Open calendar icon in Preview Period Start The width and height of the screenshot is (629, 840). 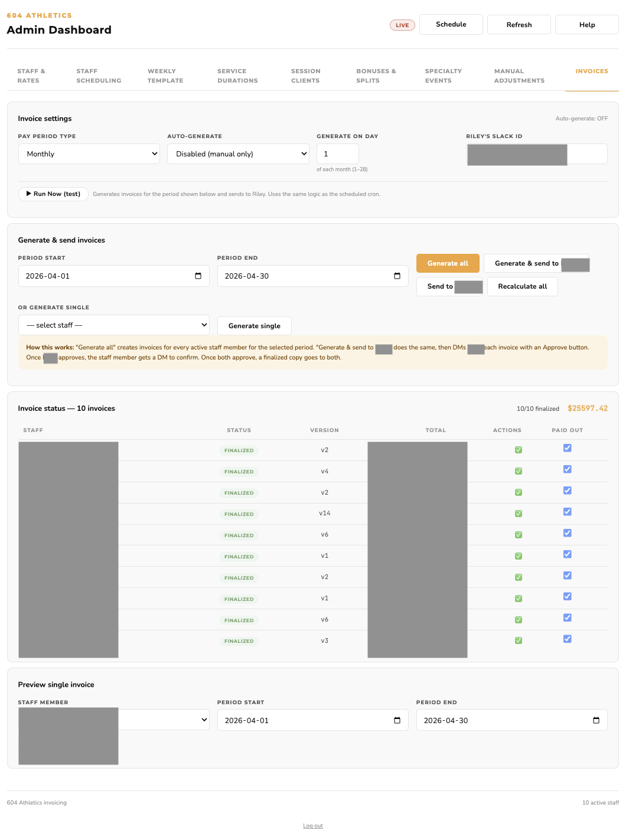pos(397,720)
